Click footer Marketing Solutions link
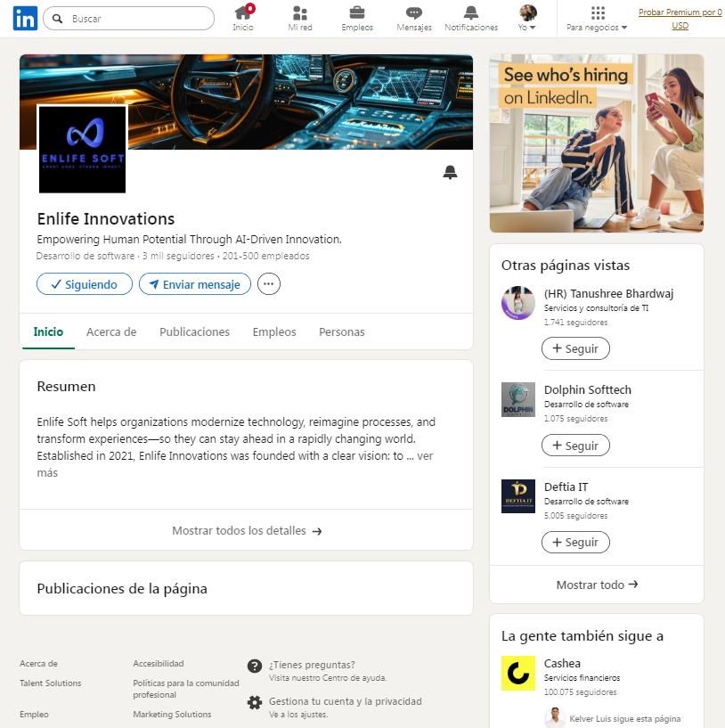 click(172, 714)
